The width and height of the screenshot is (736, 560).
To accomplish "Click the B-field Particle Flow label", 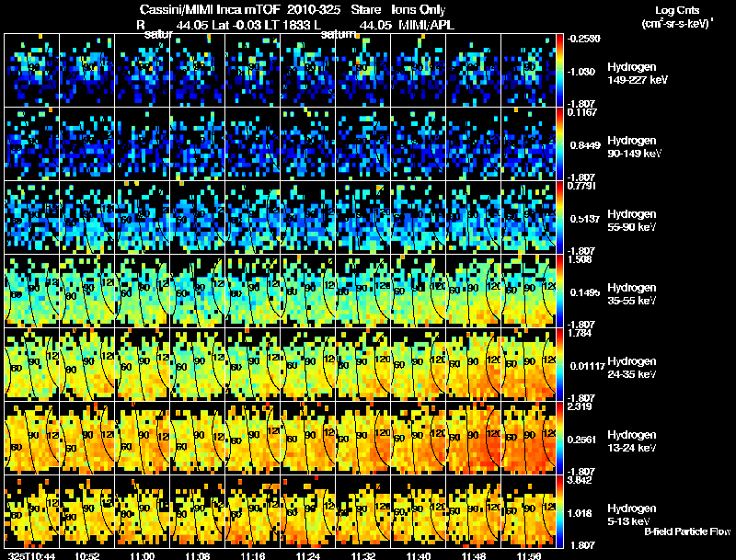I will point(687,531).
